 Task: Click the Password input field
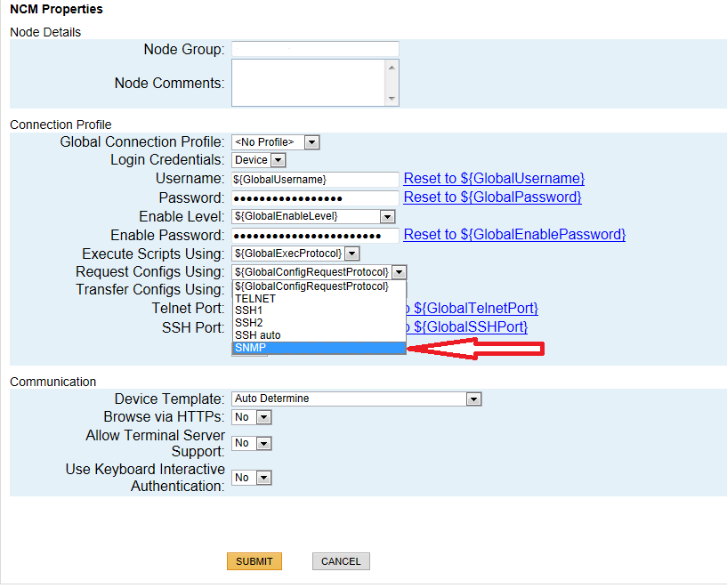click(x=315, y=198)
